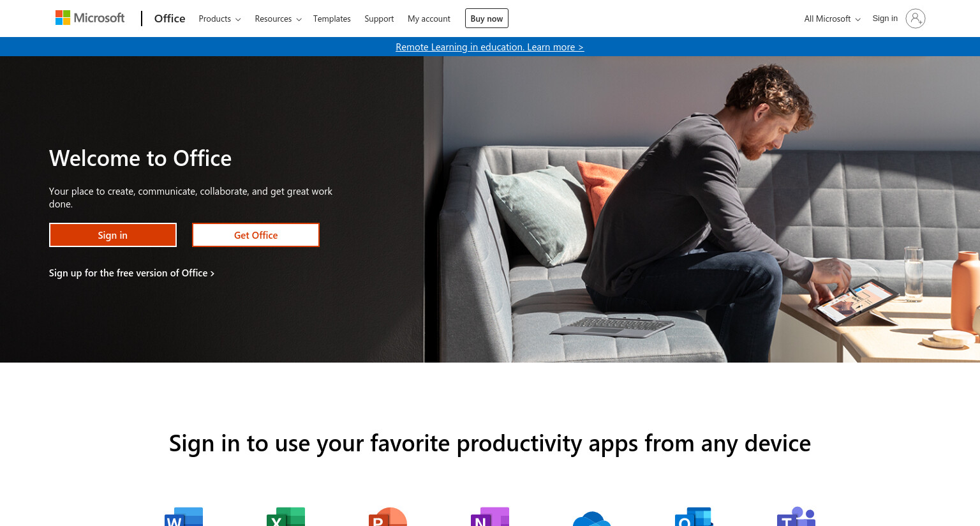This screenshot has height=526, width=980.
Task: Open the Word app icon
Action: click(x=184, y=516)
